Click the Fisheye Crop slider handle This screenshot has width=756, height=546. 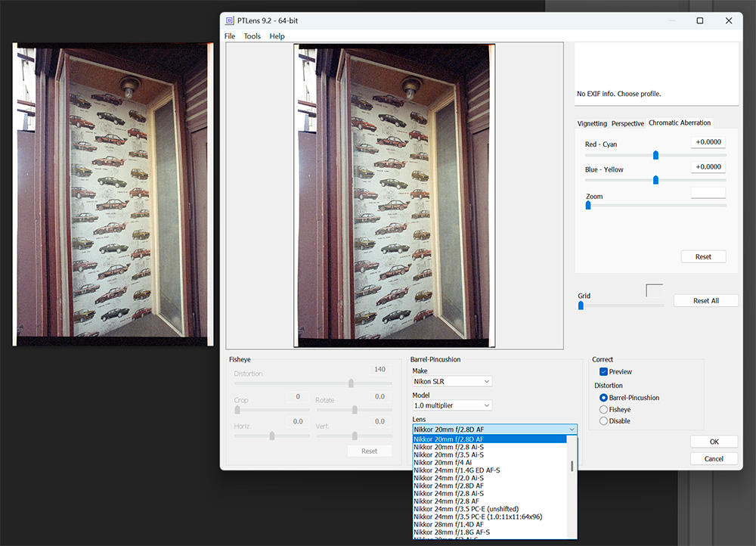[x=237, y=410]
